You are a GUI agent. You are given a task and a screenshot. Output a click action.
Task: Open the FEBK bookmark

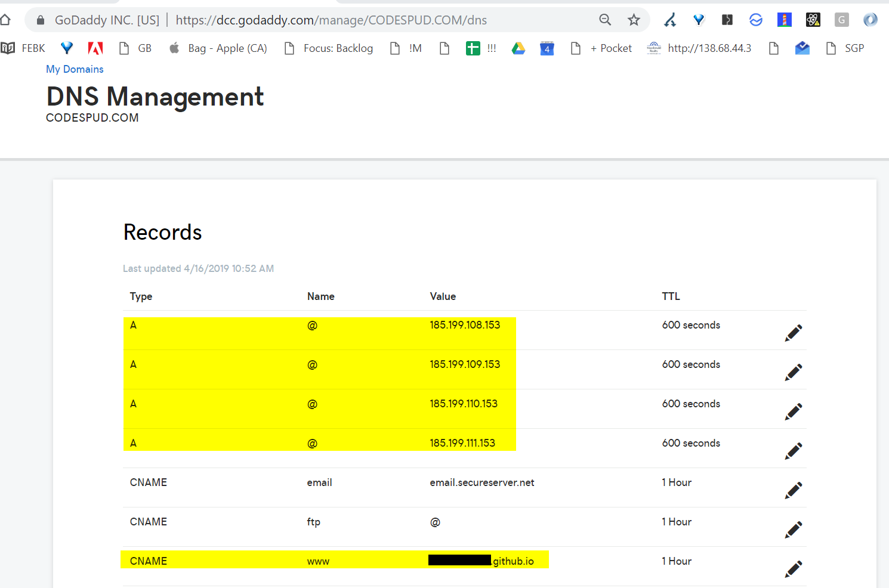tap(23, 48)
